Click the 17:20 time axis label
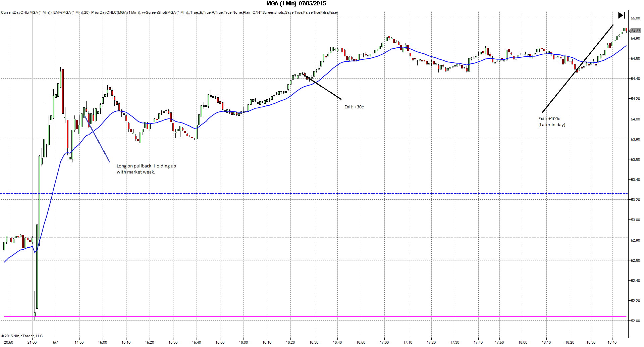The image size is (644, 347). (x=431, y=342)
